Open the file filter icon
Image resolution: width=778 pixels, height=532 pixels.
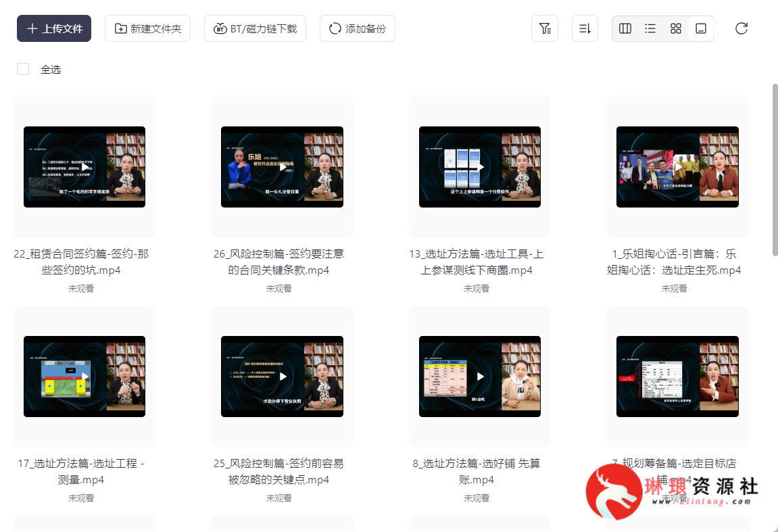[x=545, y=28]
